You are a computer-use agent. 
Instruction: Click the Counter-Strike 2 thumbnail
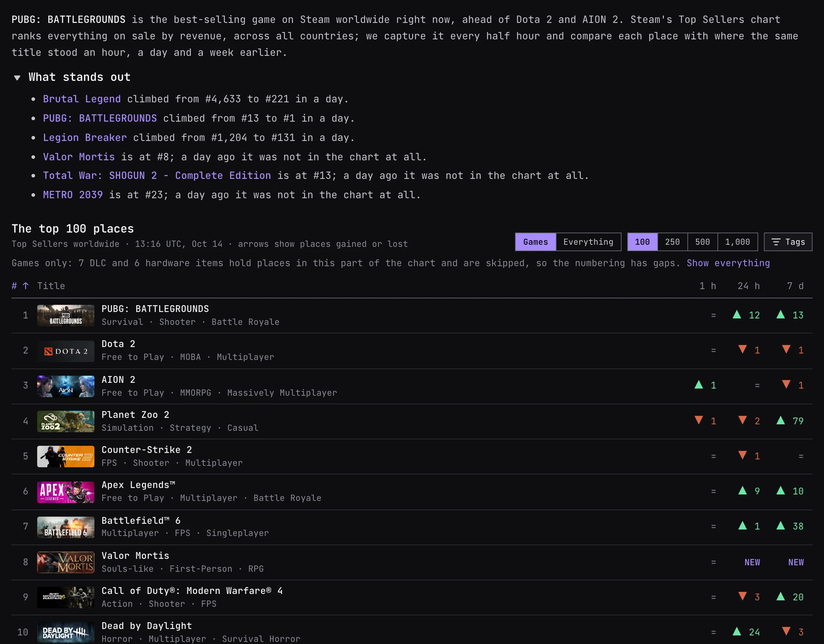[x=66, y=457]
